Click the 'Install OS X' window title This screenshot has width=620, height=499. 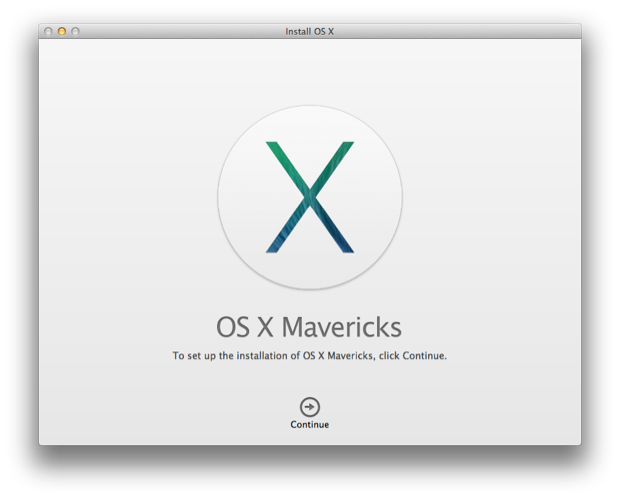310,32
